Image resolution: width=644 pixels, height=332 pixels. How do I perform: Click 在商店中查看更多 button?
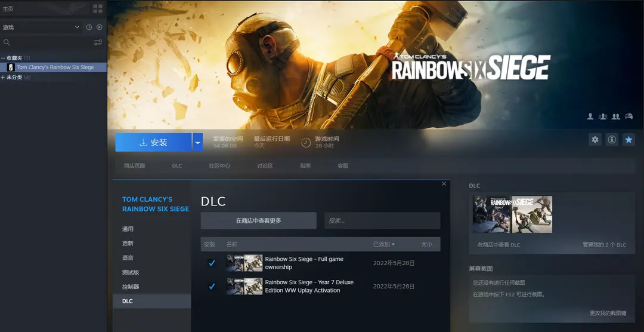pos(258,220)
